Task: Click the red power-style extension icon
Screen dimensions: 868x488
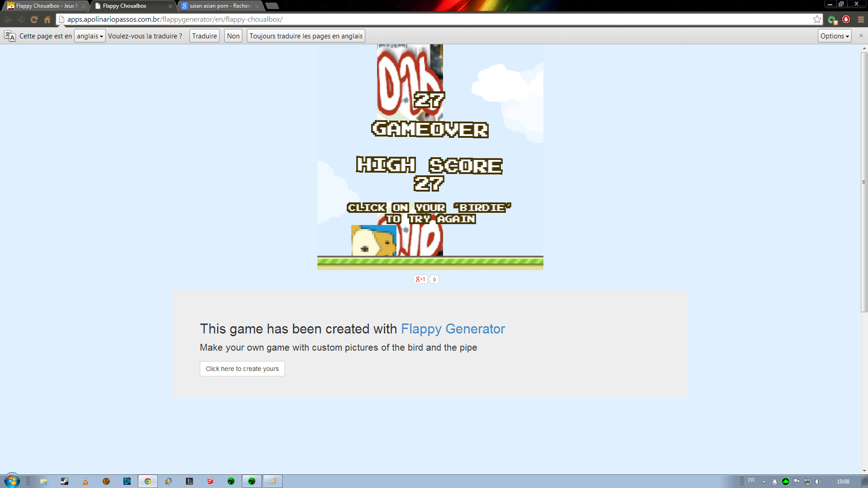Action: tap(846, 19)
